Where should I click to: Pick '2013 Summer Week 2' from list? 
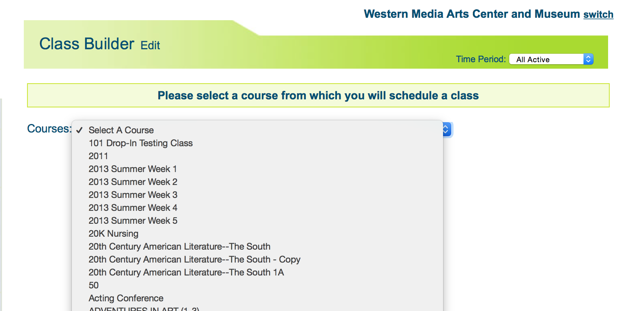(x=133, y=182)
